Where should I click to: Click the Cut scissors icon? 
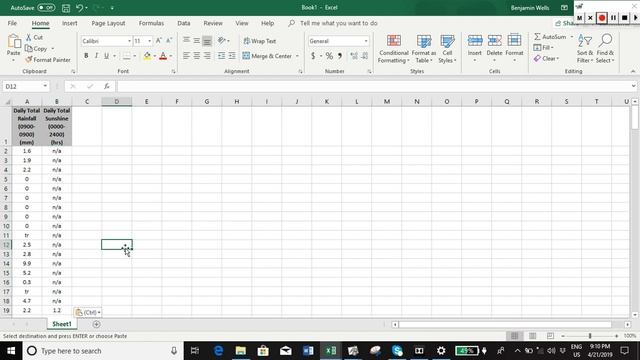click(29, 37)
